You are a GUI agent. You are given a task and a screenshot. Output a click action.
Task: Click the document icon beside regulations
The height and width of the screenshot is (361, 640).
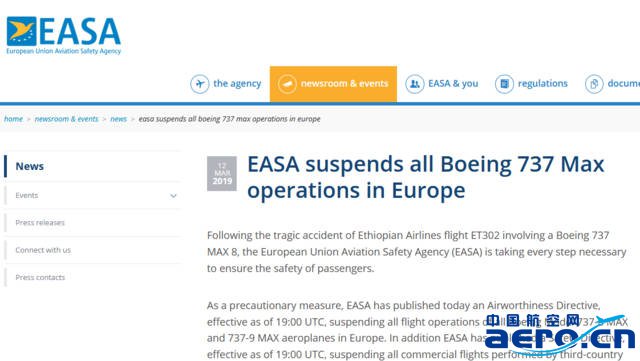pyautogui.click(x=504, y=84)
